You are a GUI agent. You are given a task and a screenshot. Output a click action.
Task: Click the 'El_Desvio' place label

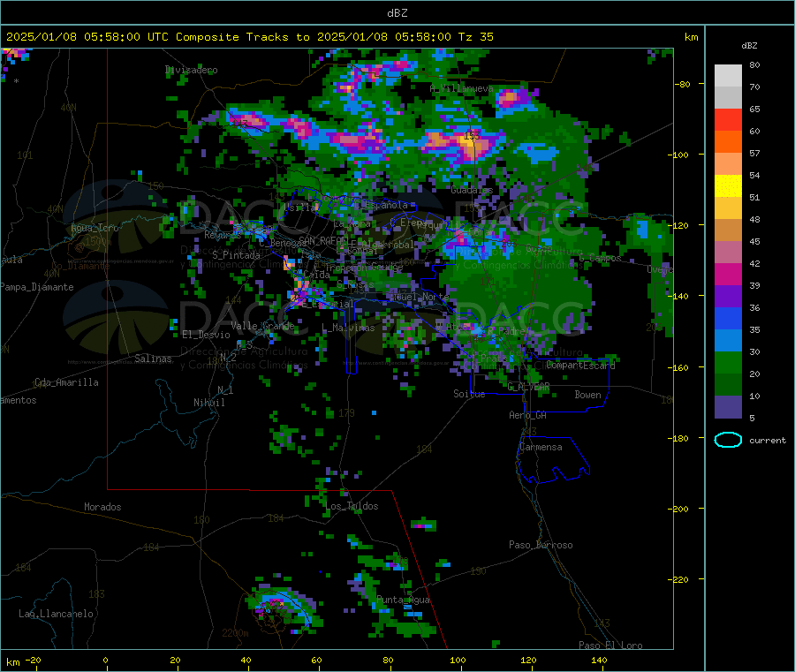tap(207, 335)
